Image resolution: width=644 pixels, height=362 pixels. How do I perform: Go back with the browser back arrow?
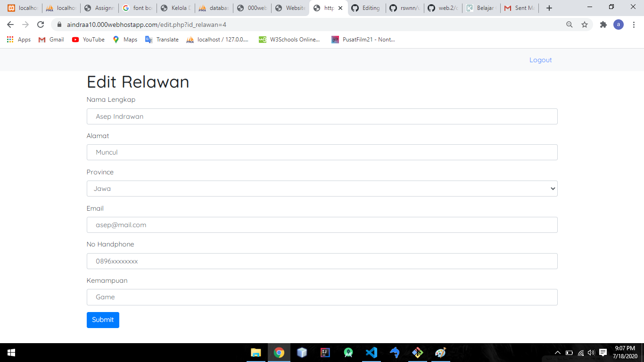point(10,25)
